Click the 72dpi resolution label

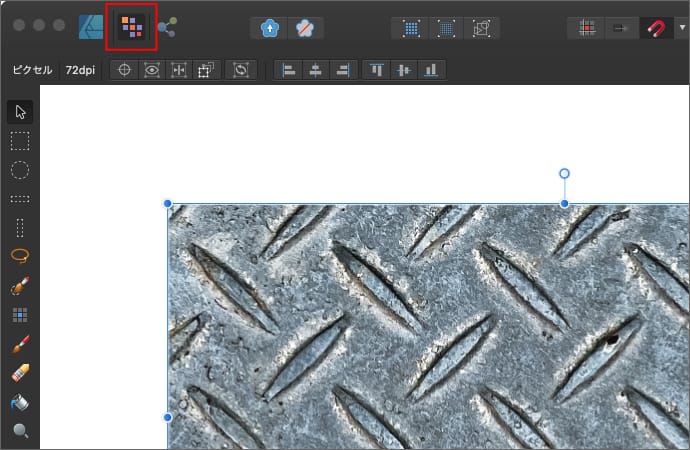click(80, 70)
